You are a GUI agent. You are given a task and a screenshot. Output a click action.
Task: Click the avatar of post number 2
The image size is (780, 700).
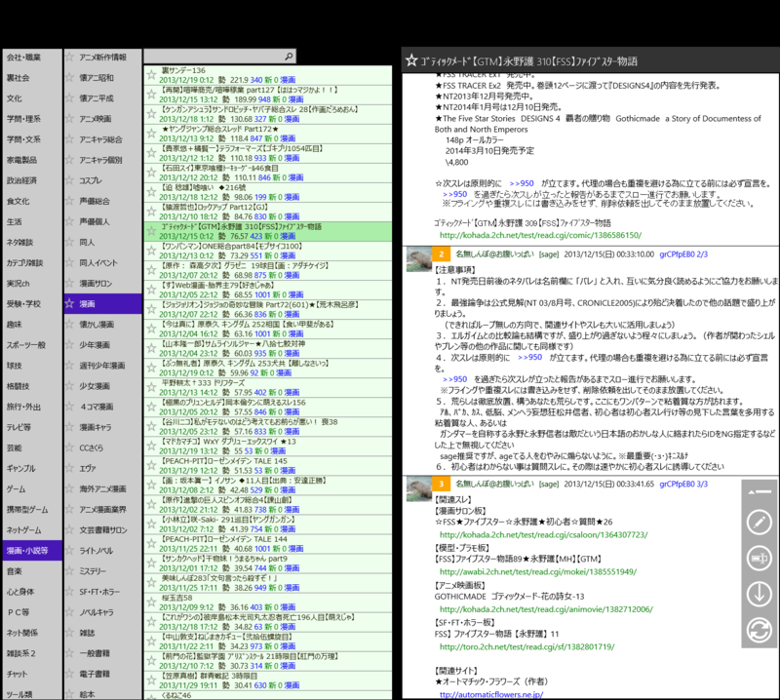tap(419, 259)
